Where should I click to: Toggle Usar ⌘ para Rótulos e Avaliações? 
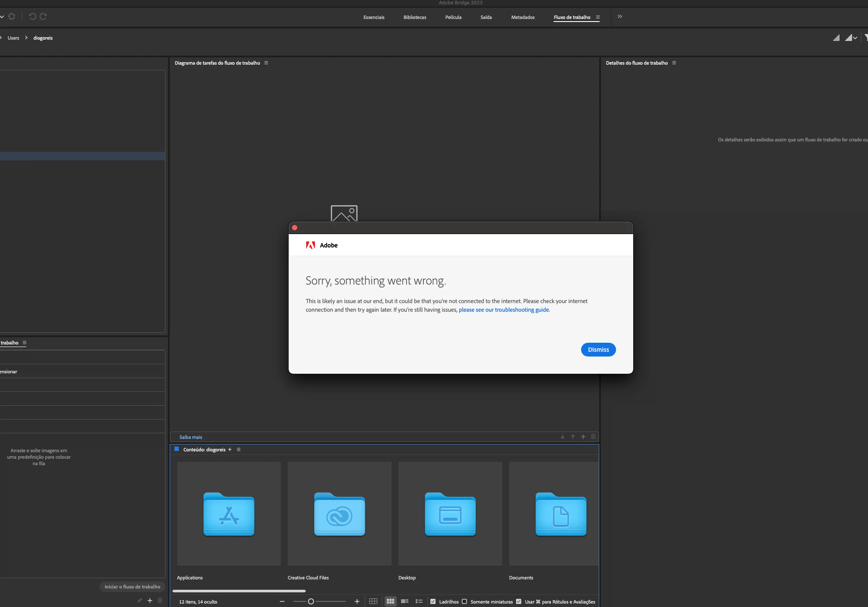pyautogui.click(x=519, y=601)
